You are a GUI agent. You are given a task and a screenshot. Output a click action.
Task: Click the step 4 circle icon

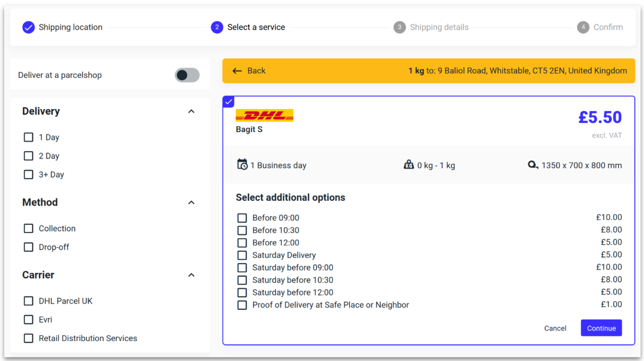583,27
